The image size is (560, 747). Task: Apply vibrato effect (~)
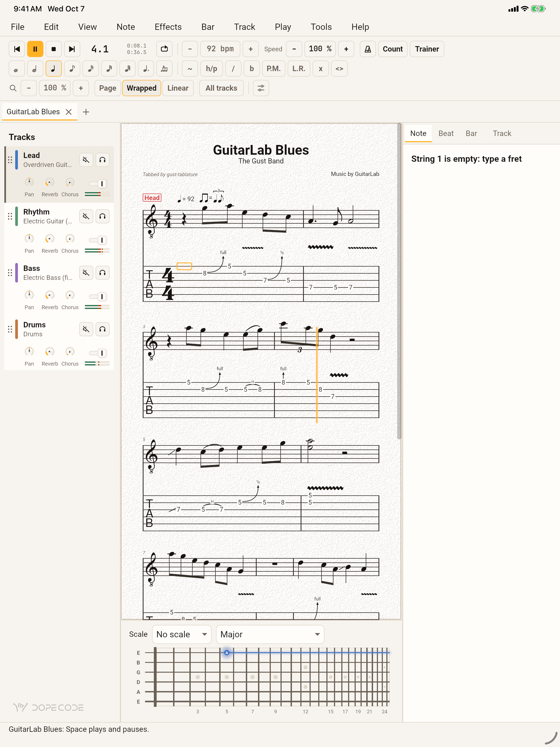click(x=190, y=69)
